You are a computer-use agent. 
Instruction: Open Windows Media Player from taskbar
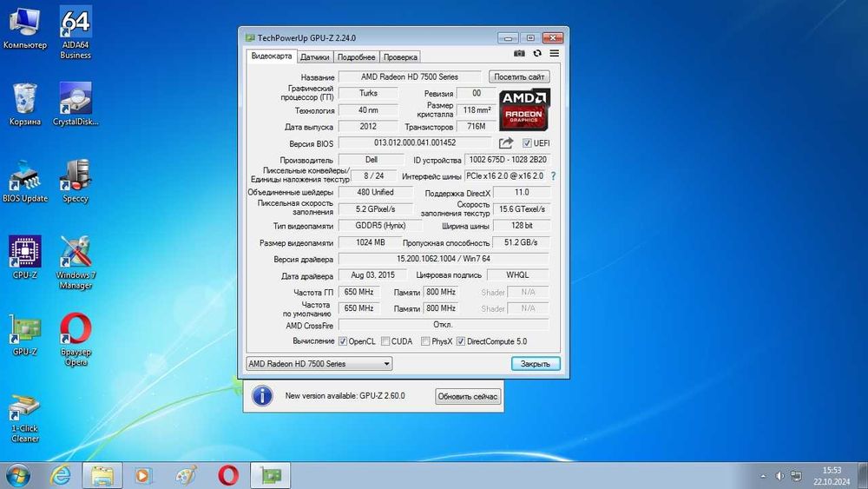pos(143,475)
